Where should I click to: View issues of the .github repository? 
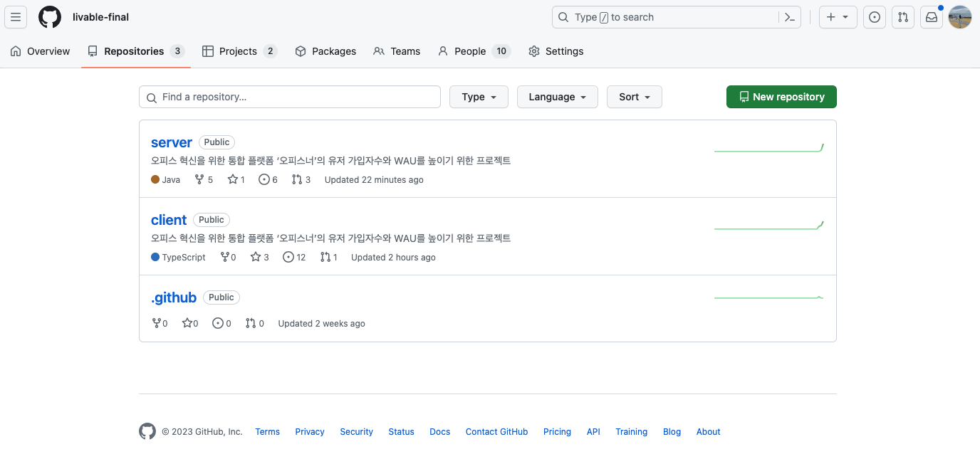222,324
